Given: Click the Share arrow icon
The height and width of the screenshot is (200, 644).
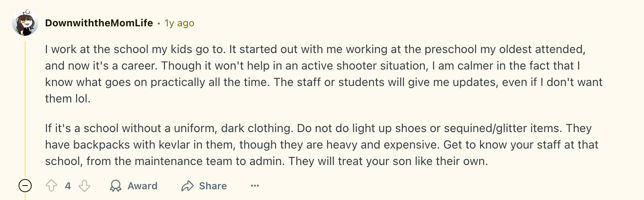Looking at the screenshot, I should (187, 186).
